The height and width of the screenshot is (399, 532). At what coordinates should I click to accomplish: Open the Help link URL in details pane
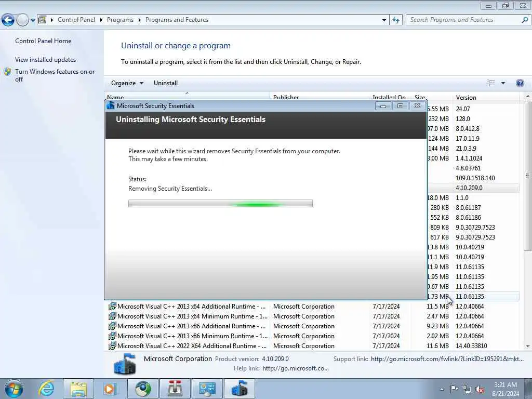295,368
